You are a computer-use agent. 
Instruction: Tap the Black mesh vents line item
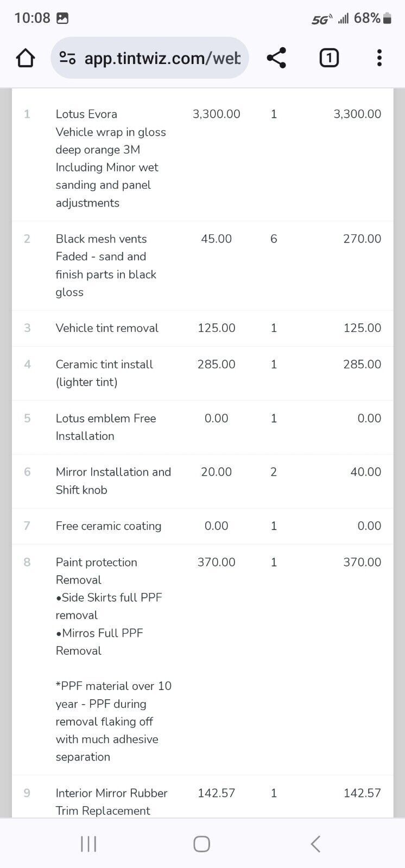(x=106, y=265)
